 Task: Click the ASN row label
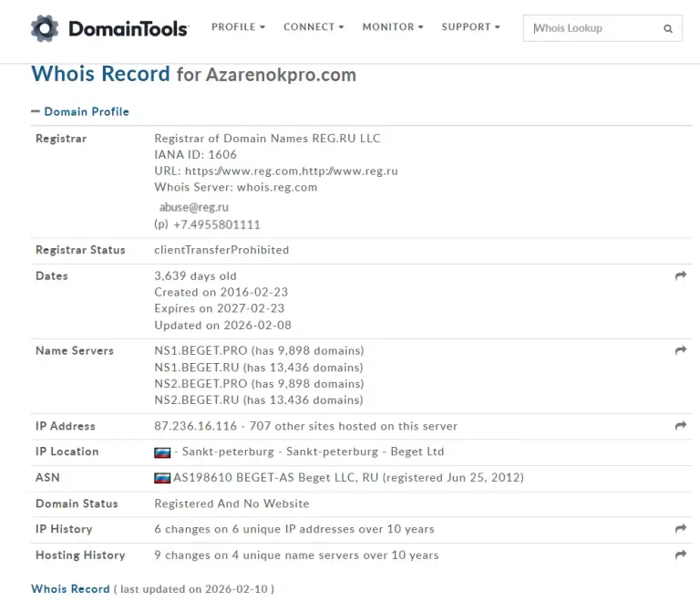tap(47, 478)
